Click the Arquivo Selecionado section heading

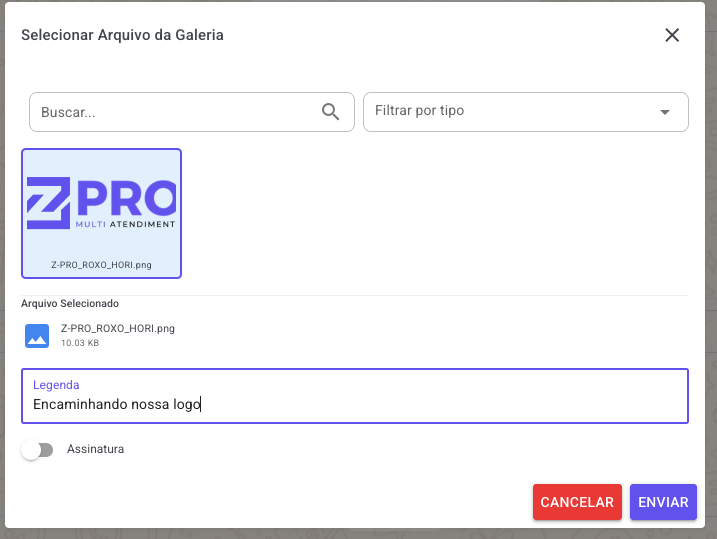(70, 303)
